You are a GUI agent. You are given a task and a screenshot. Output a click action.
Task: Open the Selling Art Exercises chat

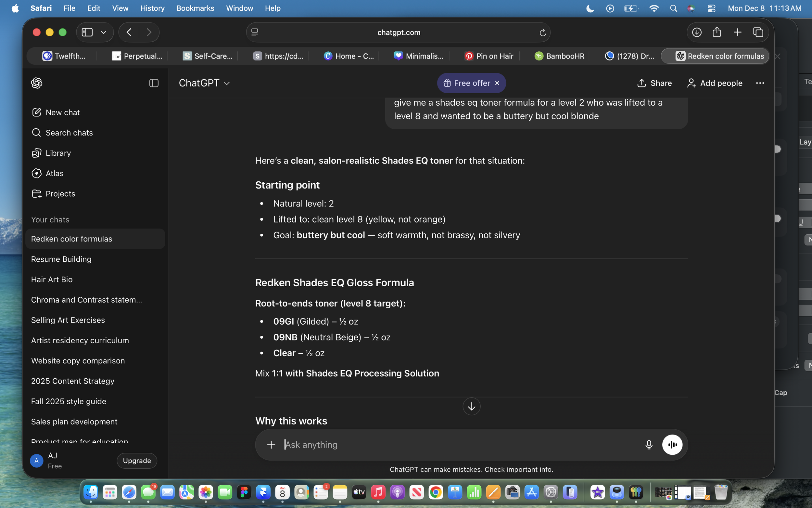[95, 320]
